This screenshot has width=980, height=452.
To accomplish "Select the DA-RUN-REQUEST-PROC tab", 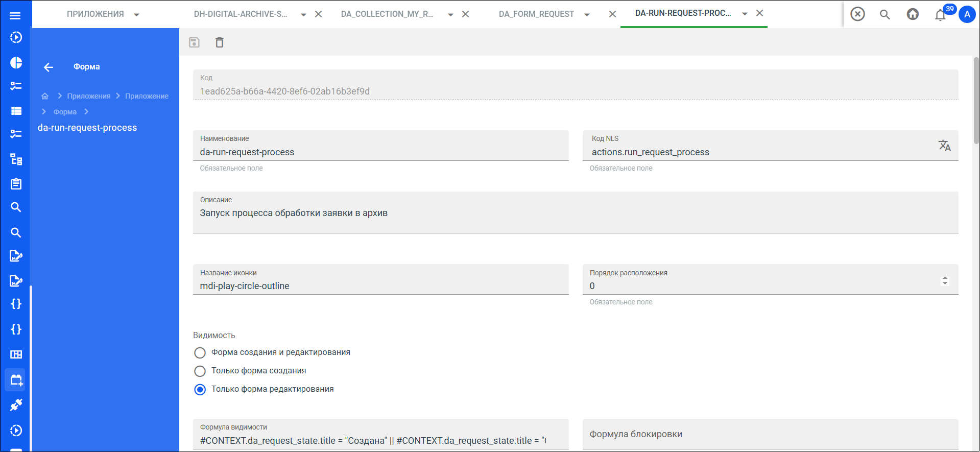I will tap(683, 13).
